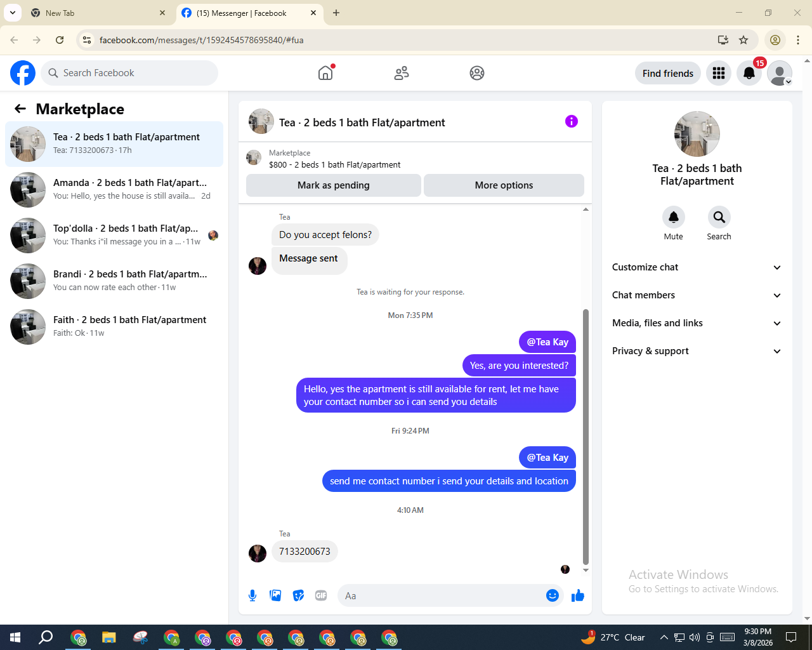Open File Explorer from taskbar
This screenshot has width=812, height=650.
pos(109,637)
